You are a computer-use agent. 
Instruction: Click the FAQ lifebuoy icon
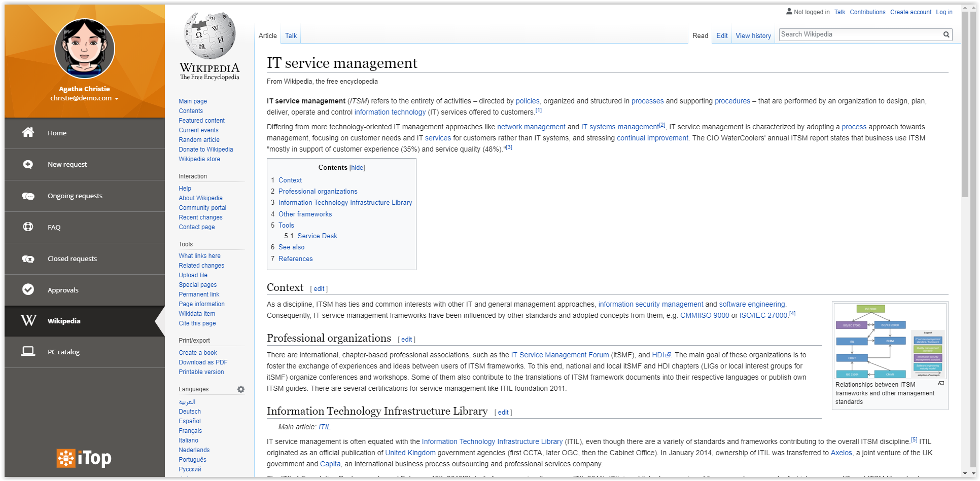click(28, 227)
